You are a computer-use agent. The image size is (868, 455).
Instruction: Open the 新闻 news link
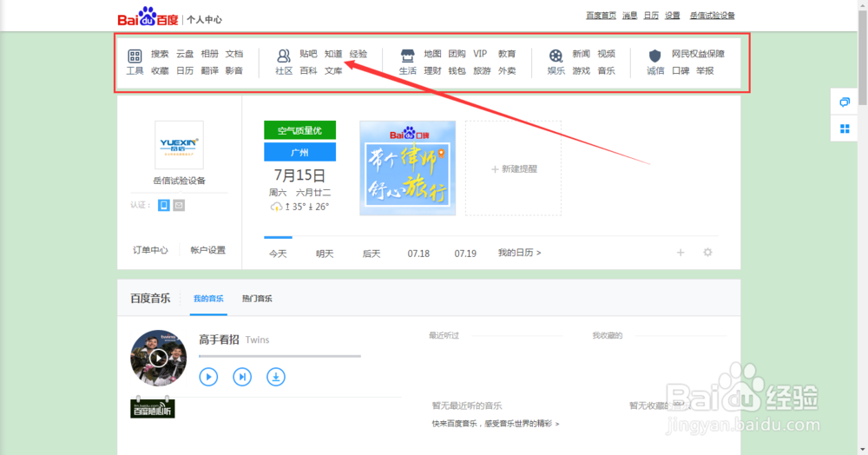click(581, 54)
